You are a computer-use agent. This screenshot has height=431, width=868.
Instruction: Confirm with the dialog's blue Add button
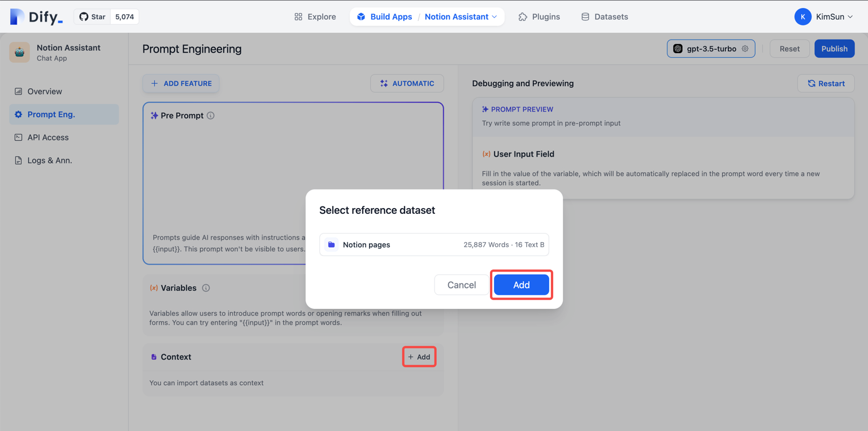coord(521,285)
